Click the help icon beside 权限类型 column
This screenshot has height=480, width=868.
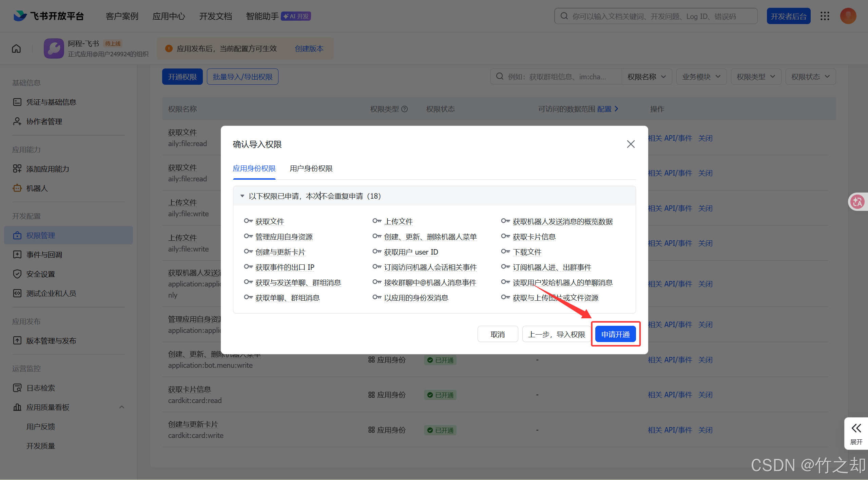405,109
